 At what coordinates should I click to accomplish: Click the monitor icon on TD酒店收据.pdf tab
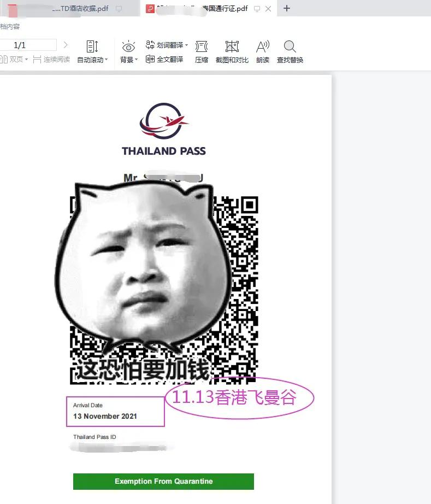pos(119,9)
